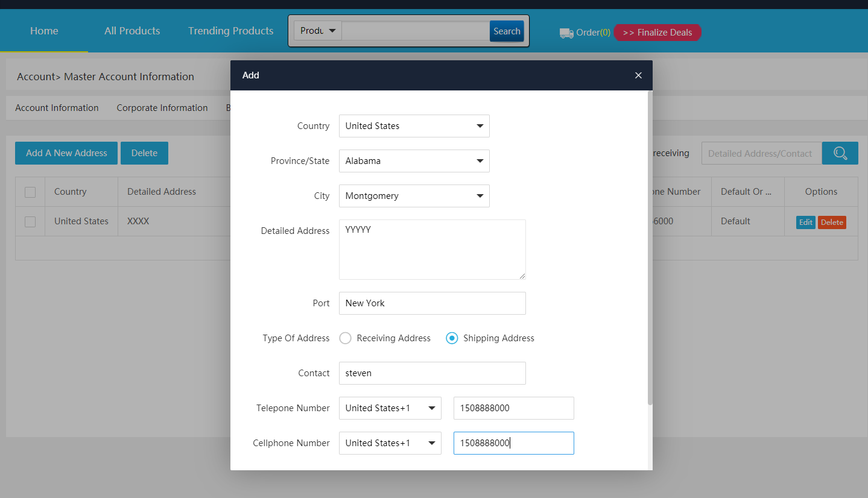
Task: Switch to Account Information tab
Action: (57, 108)
